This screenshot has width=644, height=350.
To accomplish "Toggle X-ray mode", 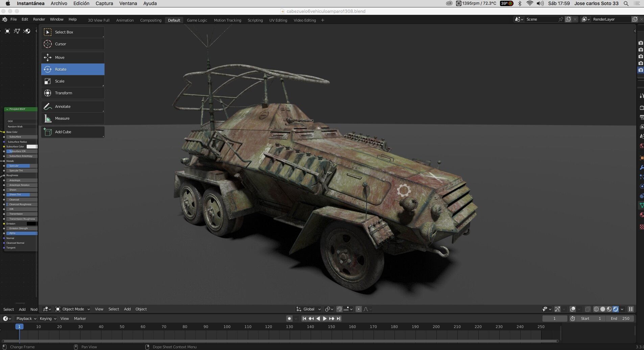I will pos(588,309).
